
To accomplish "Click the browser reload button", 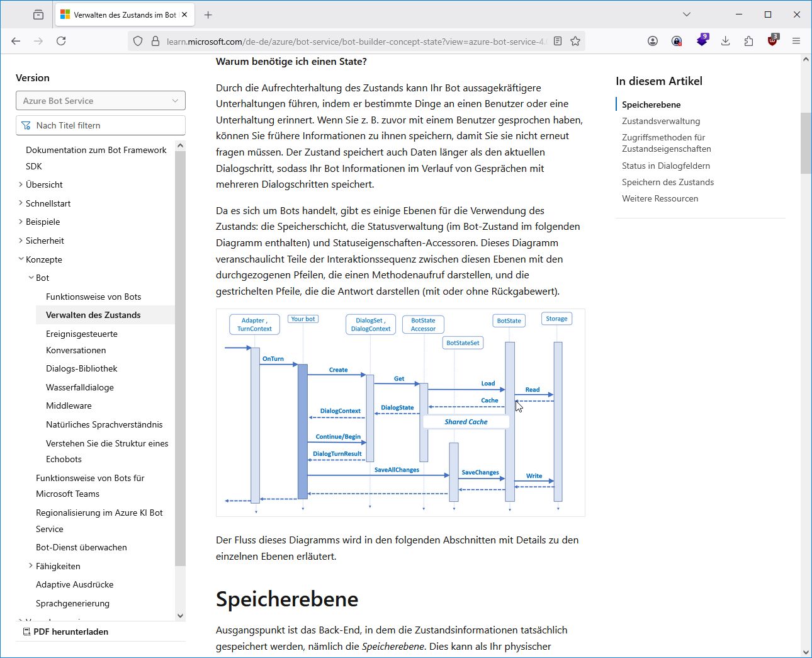I will [x=61, y=41].
